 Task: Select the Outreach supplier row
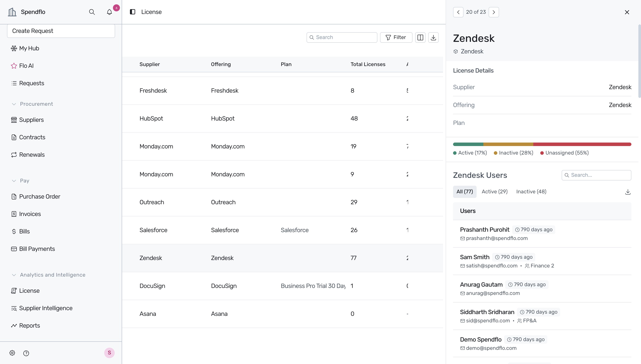tap(282, 202)
